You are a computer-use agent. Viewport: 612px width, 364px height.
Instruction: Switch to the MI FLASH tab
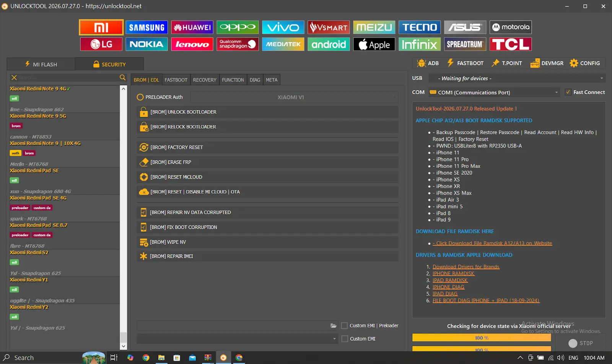pos(41,64)
